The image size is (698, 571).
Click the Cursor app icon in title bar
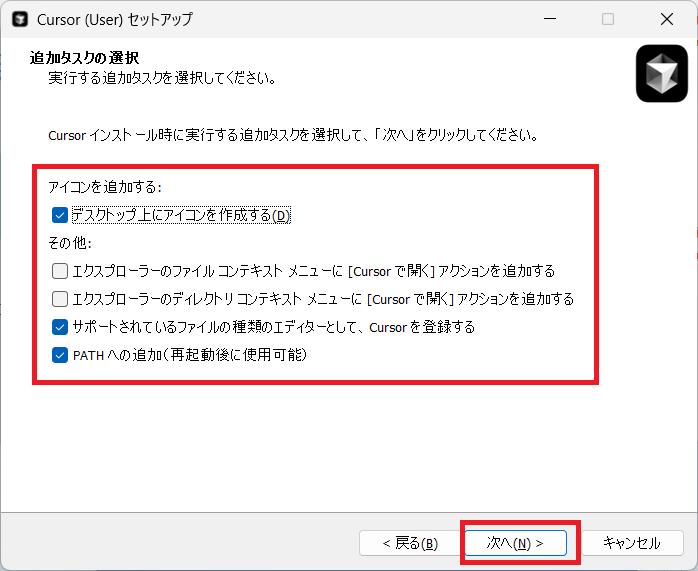20,19
